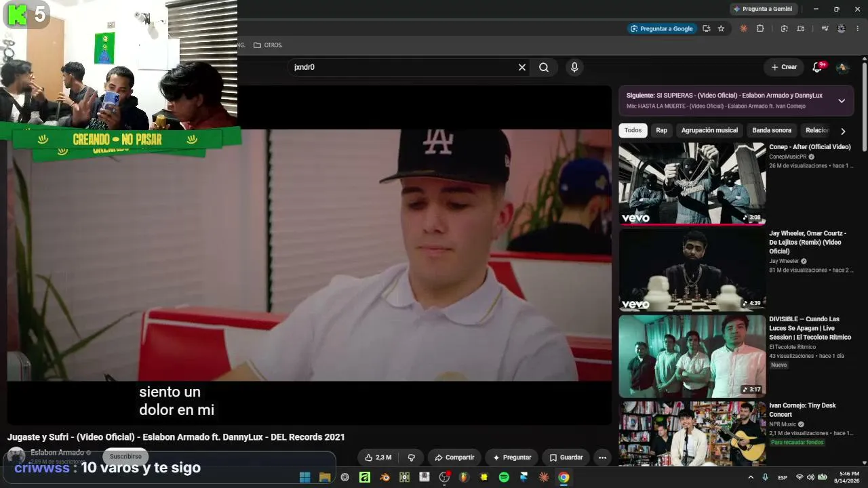Dislike the video

coord(412,457)
